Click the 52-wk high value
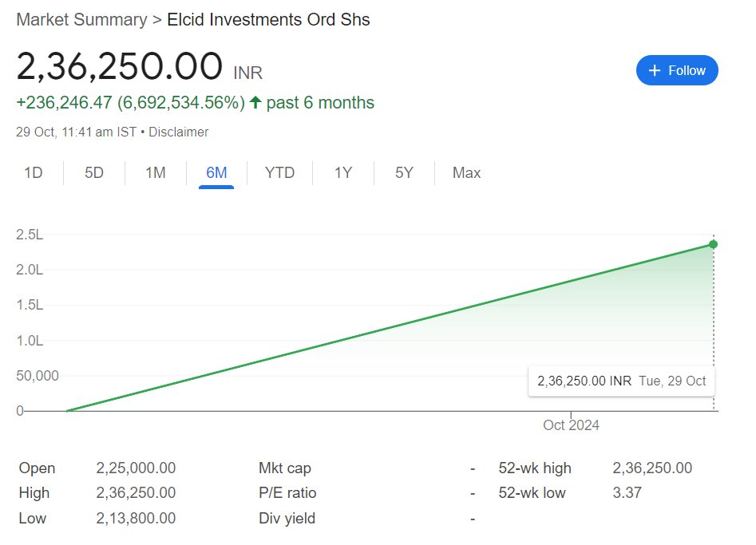The image size is (756, 545). tap(653, 468)
